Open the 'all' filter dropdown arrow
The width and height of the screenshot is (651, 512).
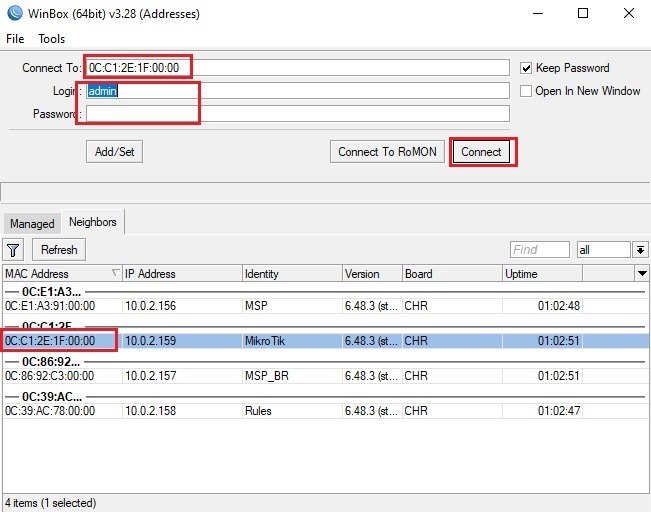click(x=640, y=250)
